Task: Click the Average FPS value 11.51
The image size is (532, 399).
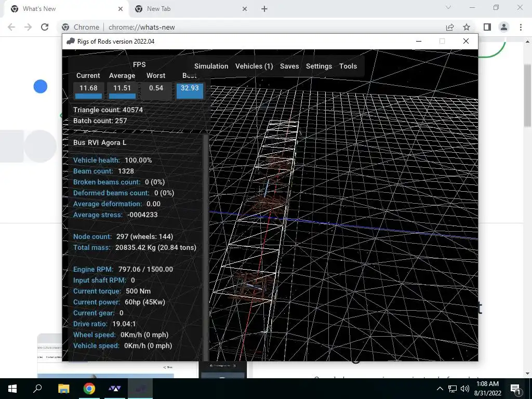Action: pyautogui.click(x=122, y=91)
